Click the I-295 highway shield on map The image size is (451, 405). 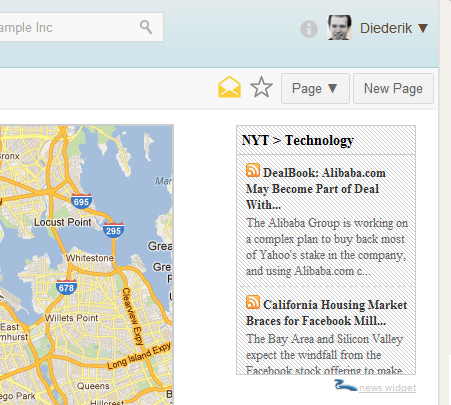tap(113, 230)
